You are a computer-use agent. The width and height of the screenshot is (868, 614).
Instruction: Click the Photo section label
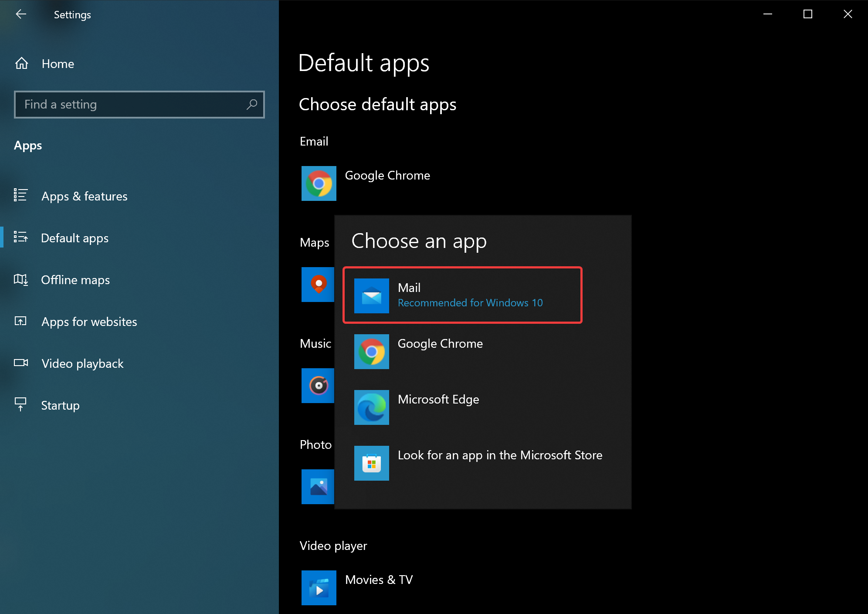(315, 445)
